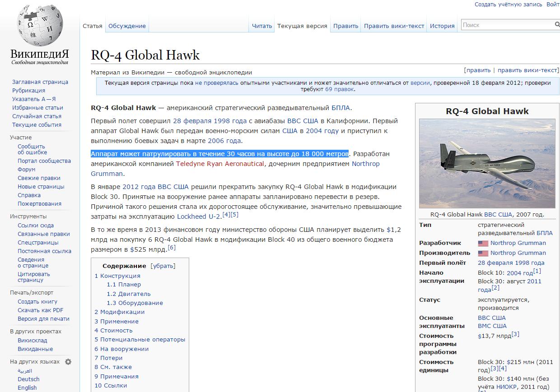Open language settings gear icon
560x392 pixels.
pos(68,362)
